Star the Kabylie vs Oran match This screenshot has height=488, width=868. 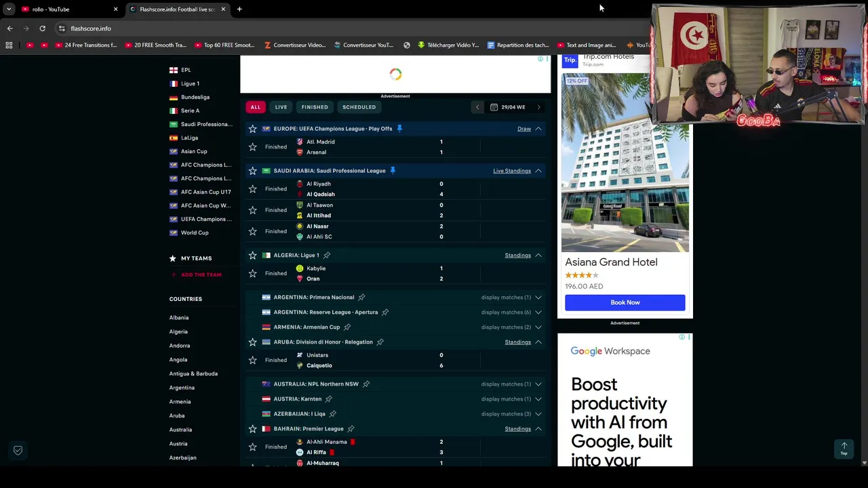click(252, 273)
